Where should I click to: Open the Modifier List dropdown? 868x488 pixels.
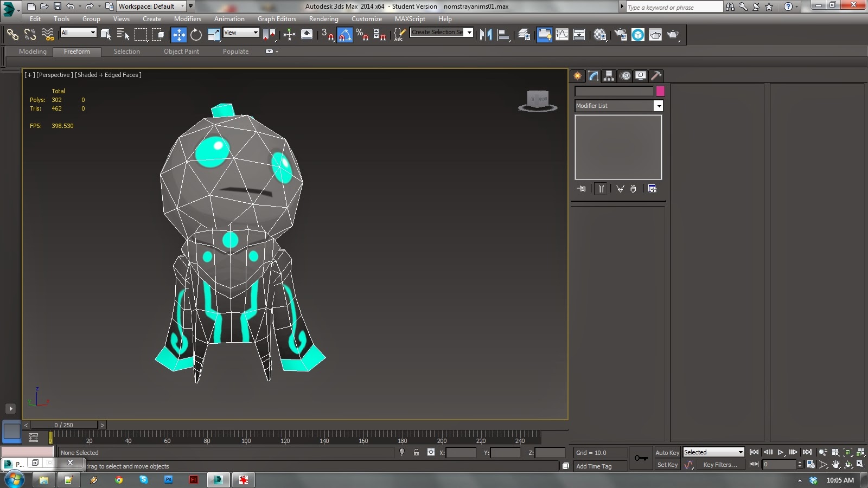point(658,106)
